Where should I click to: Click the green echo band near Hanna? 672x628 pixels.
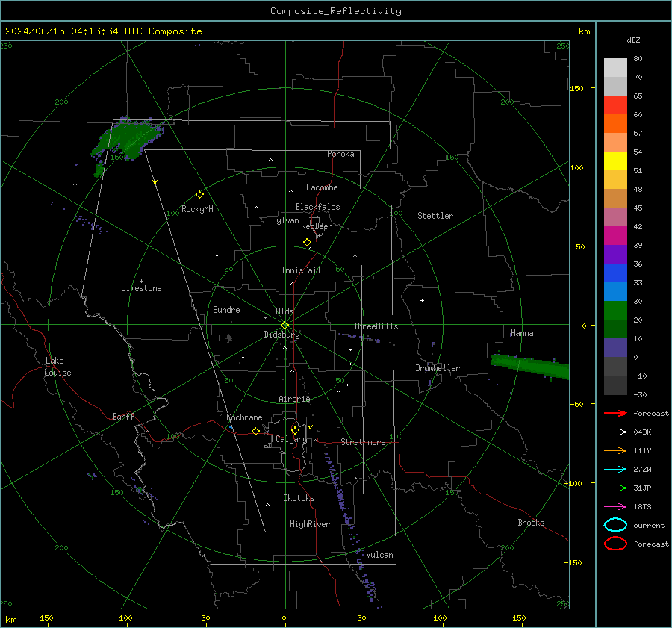[530, 367]
